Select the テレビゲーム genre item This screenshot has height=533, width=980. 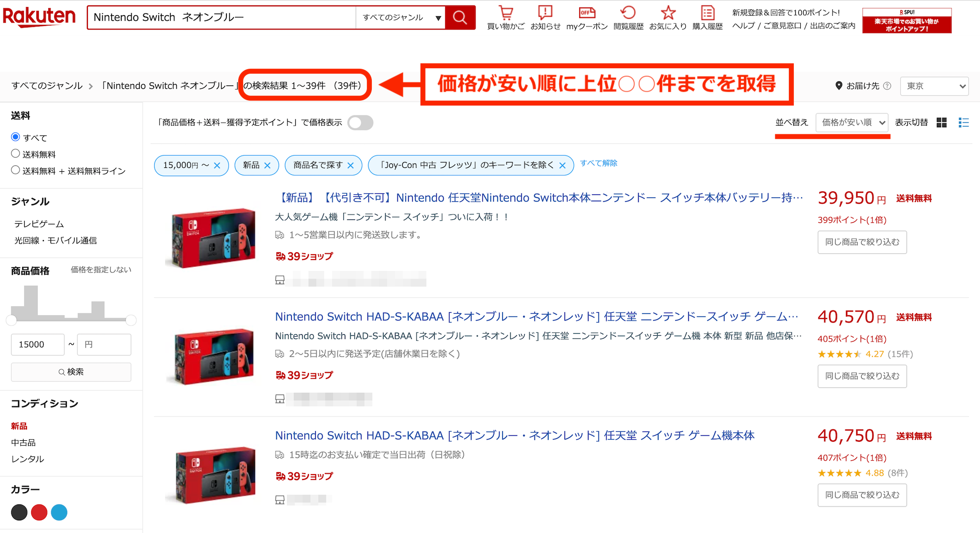39,224
